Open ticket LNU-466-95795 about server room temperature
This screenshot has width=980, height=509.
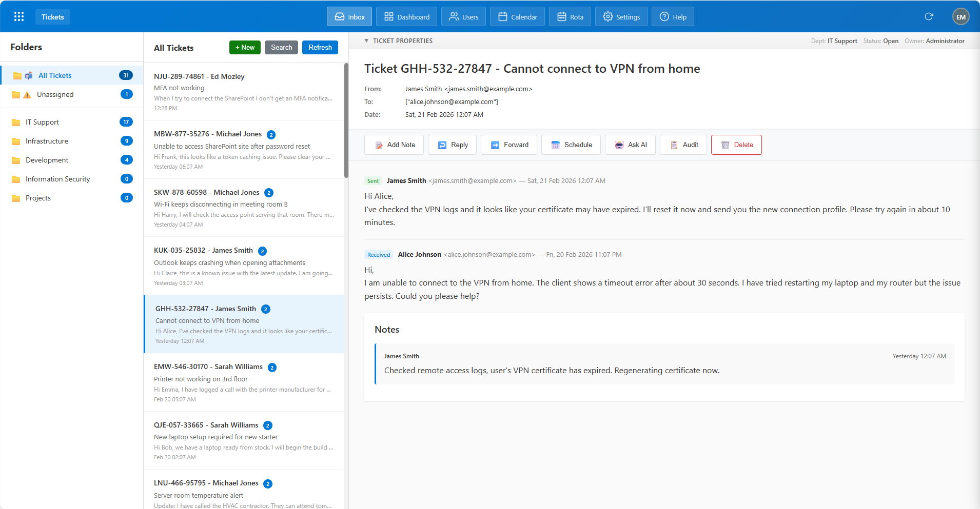tap(244, 490)
